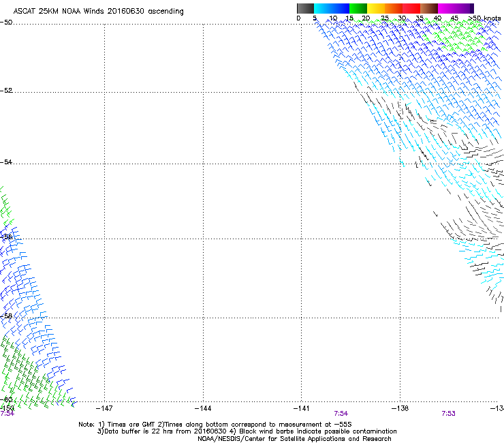Click the -141 longitude axis label

pyautogui.click(x=302, y=408)
